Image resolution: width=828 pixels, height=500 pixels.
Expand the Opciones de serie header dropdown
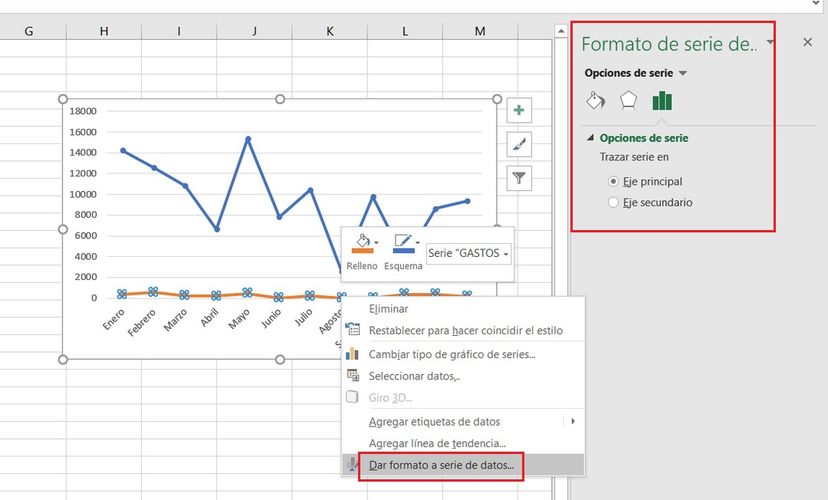[x=683, y=74]
